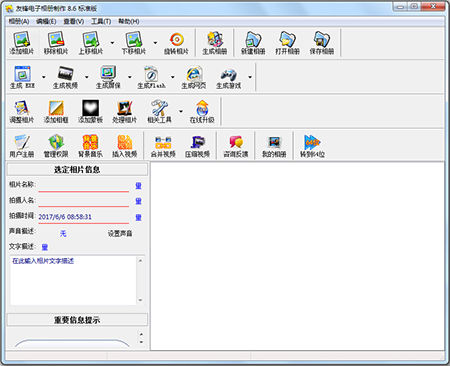Click the 压缩视频 (compress video) icon
Screen dimensions: 450x366
tap(197, 146)
